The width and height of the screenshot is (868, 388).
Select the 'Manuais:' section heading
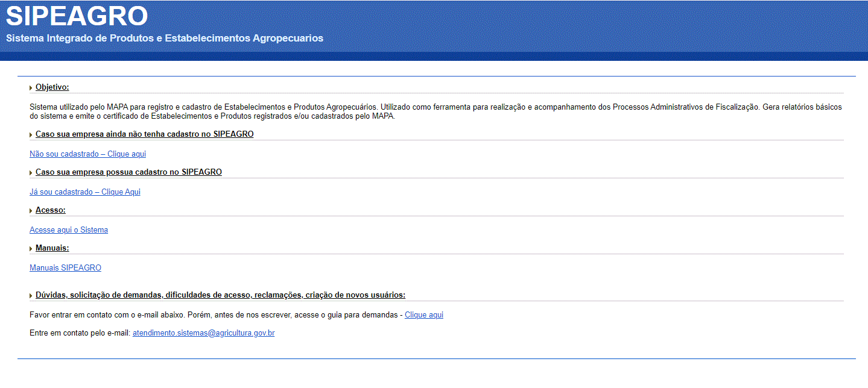(52, 248)
